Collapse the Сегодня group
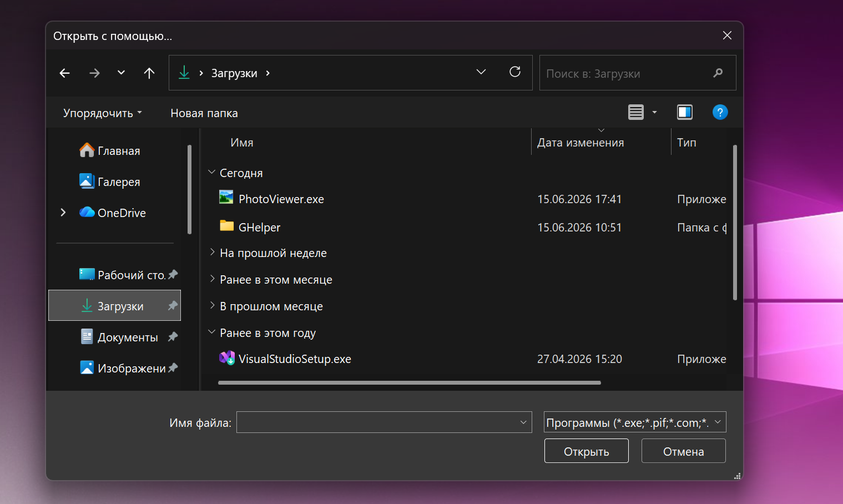Image resolution: width=843 pixels, height=504 pixels. coord(211,173)
